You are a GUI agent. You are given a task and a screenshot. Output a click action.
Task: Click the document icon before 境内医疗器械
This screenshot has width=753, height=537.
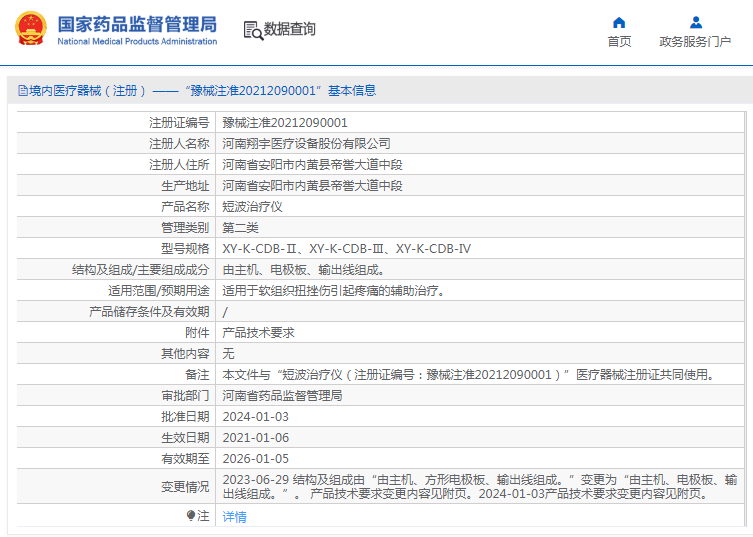(23, 90)
